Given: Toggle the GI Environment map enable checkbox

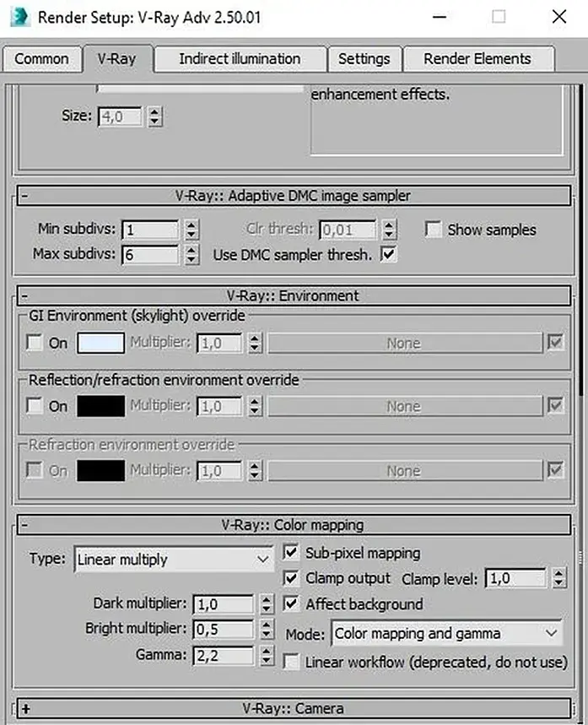Looking at the screenshot, I should tap(555, 342).
